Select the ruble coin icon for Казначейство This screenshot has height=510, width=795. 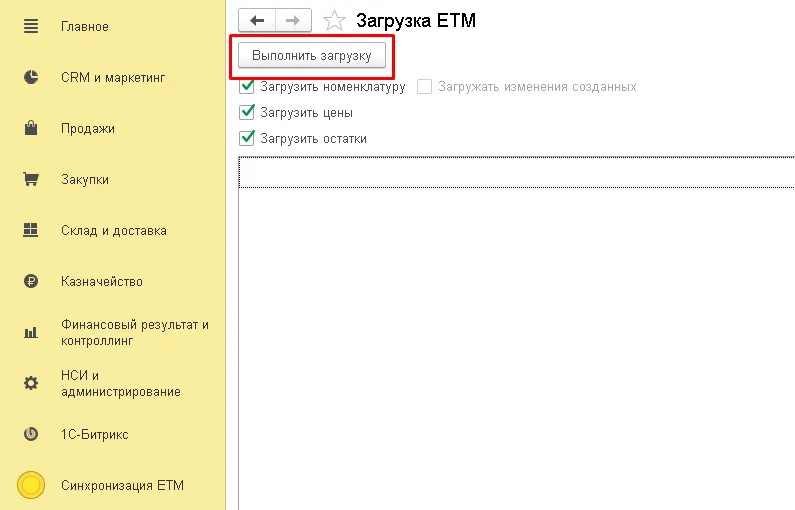click(x=30, y=282)
